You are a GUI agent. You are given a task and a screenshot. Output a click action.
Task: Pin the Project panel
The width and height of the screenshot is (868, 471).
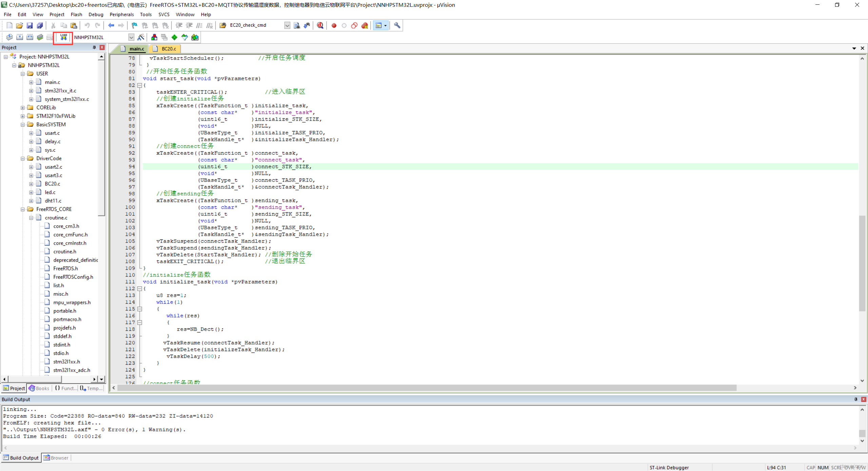click(94, 47)
